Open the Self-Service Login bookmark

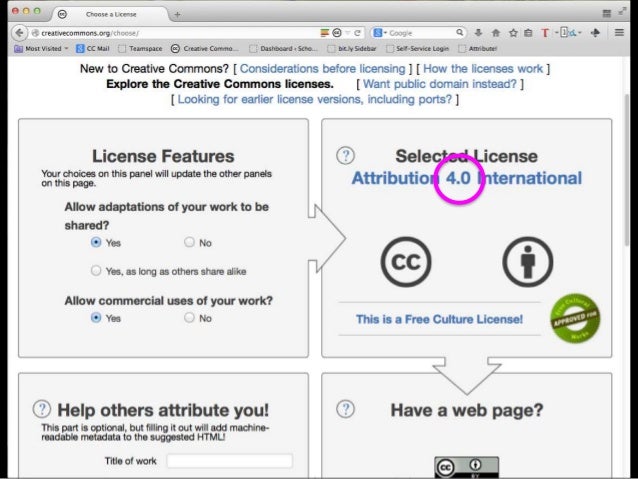417,48
